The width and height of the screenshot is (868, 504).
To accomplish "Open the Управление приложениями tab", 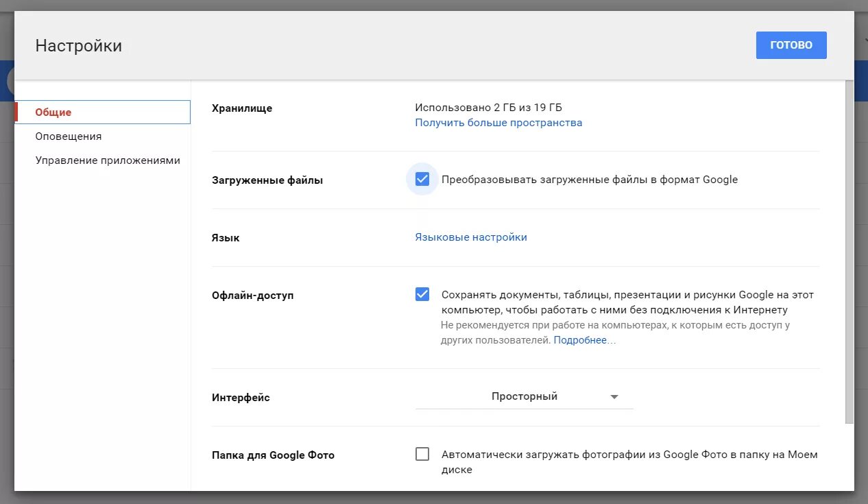I will click(108, 160).
